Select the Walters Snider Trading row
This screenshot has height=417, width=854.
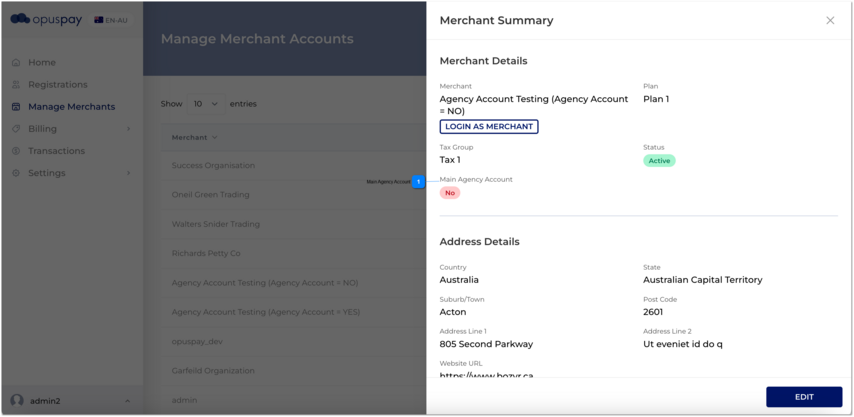coord(293,224)
